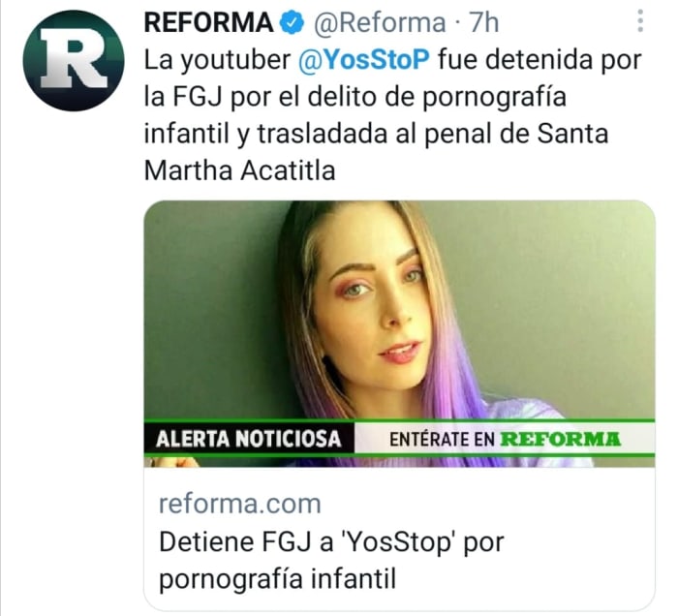Image resolution: width=678 pixels, height=616 pixels.
Task: Click the blue verified badge
Action: pos(293,22)
